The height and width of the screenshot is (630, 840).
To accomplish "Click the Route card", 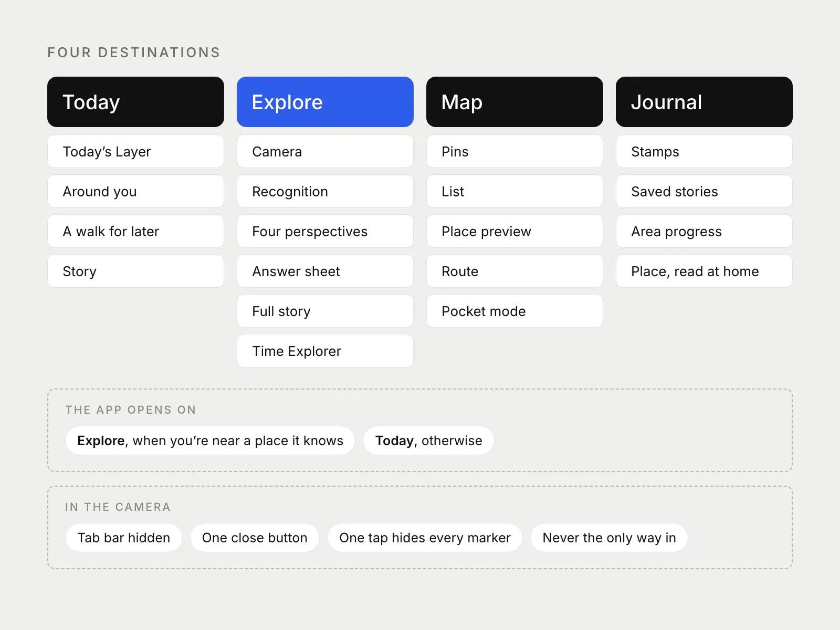I will click(x=514, y=271).
